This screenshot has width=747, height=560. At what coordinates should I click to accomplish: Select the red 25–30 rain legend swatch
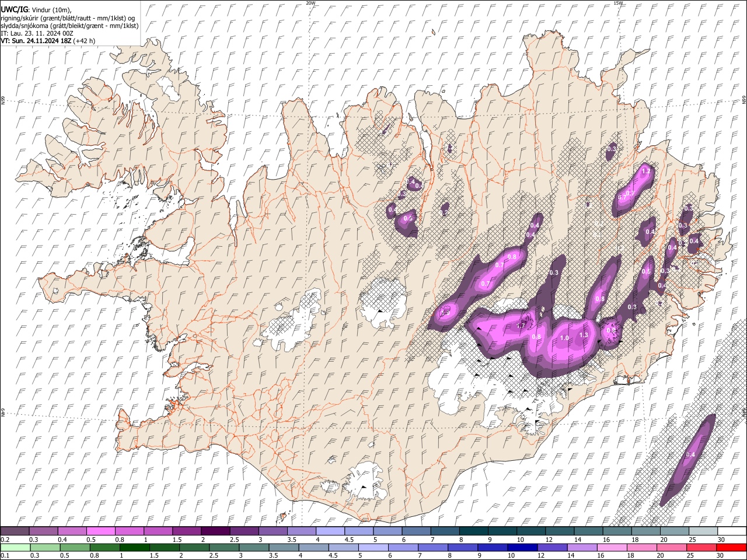pyautogui.click(x=701, y=547)
